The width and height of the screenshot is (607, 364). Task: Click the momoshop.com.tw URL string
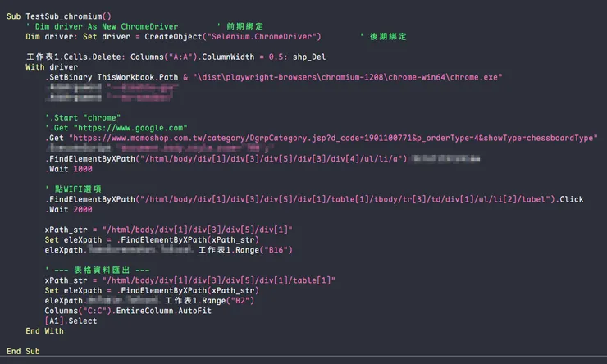[333, 138]
